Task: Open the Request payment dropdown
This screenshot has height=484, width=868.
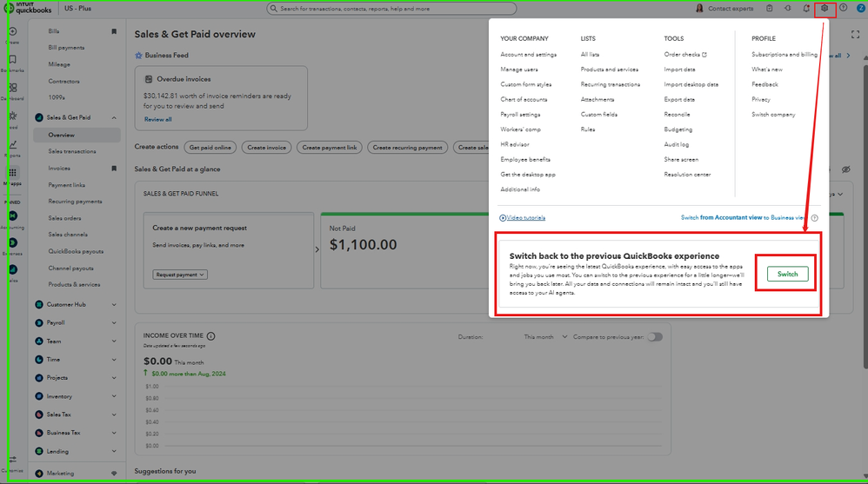Action: coord(180,275)
